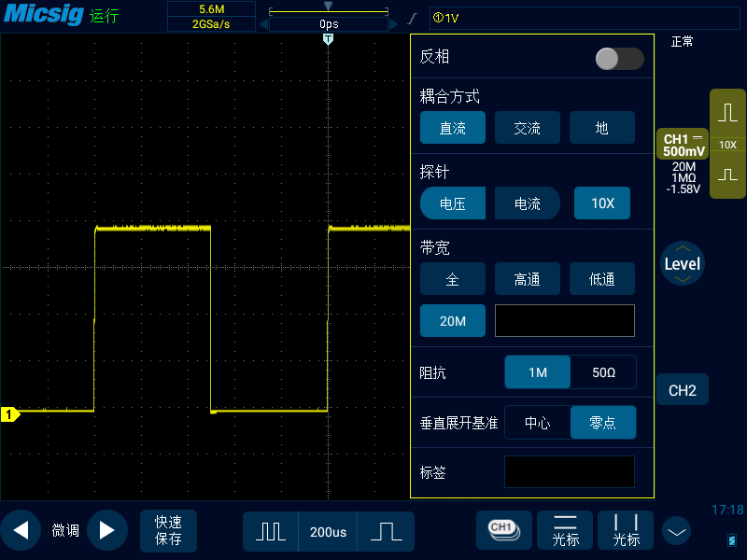Screen dimensions: 747x560
Task: Select channel 1 ground marker
Action: point(9,414)
